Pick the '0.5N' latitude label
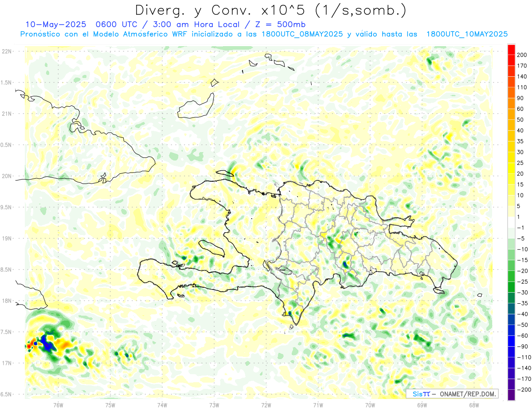The image size is (532, 411). click(x=6, y=145)
